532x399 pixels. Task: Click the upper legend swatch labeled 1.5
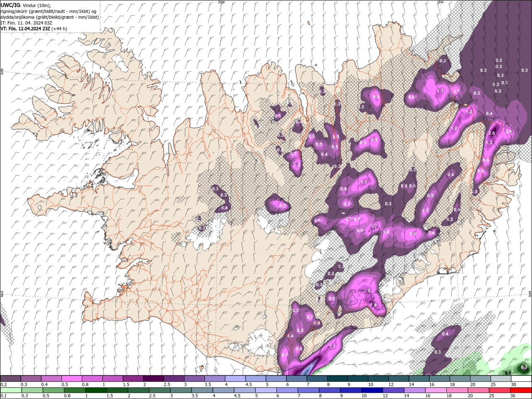(133, 379)
